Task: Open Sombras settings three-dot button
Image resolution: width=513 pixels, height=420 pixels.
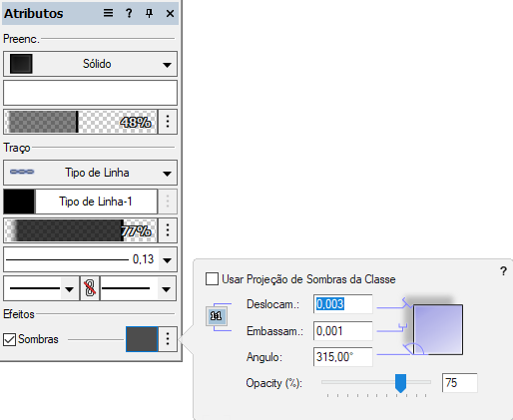Action: pos(168,339)
